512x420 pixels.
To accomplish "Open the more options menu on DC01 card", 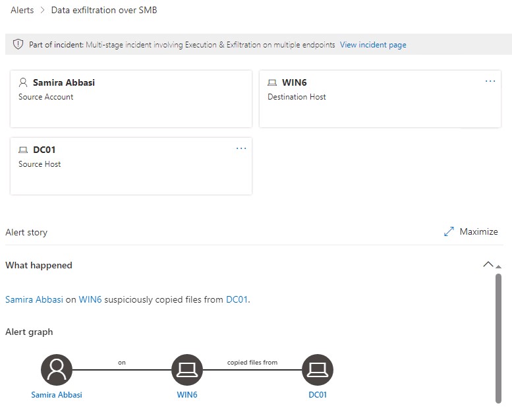I will coord(241,148).
